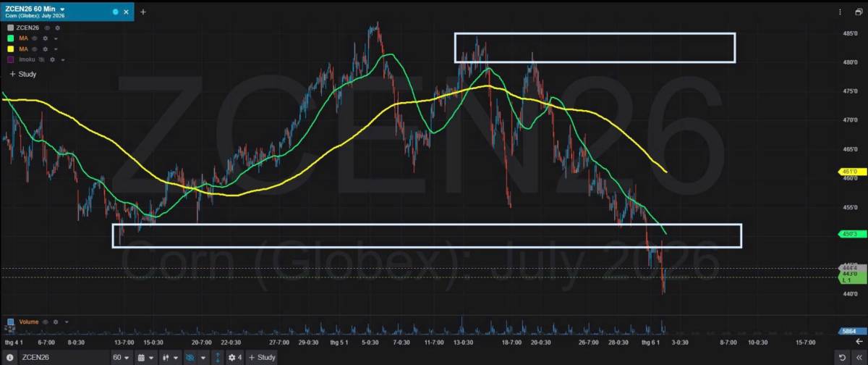The image size is (868, 365).
Task: Close the ZCEN26 60 Min chart tab
Action: tap(126, 12)
